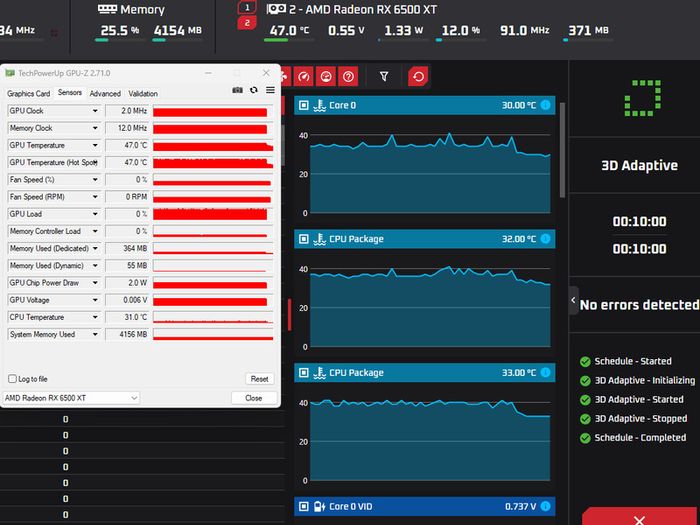700x525 pixels.
Task: Select GPU device number 2 badge
Action: coord(247,23)
